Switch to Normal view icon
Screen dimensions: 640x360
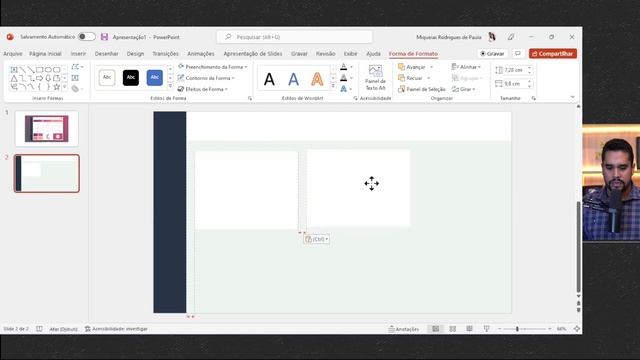[x=436, y=329]
